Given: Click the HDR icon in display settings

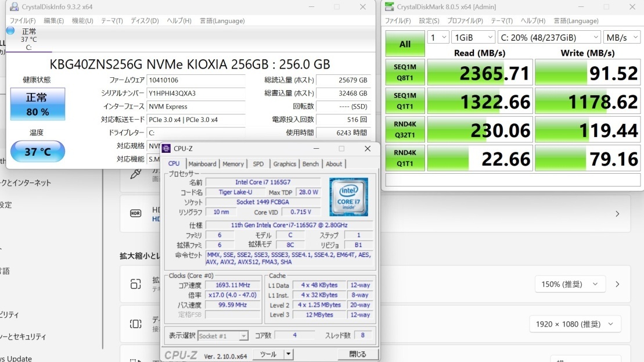Looking at the screenshot, I should (x=135, y=213).
